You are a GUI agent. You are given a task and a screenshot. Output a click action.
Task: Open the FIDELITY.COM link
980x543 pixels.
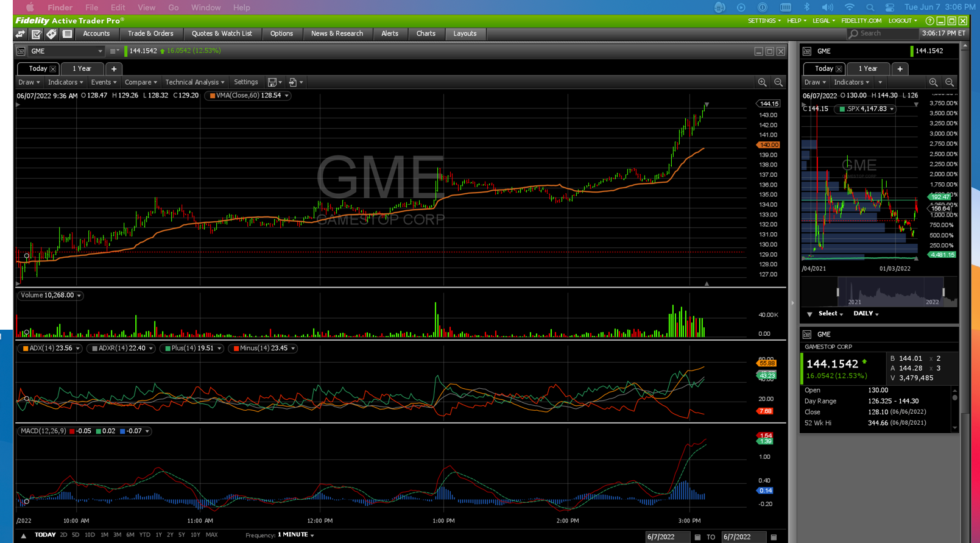coord(861,21)
